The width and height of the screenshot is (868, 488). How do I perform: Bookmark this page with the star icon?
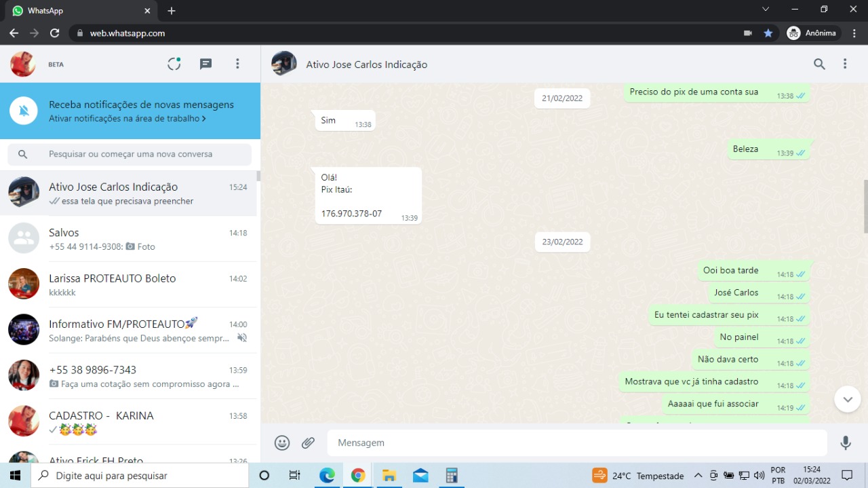click(768, 33)
